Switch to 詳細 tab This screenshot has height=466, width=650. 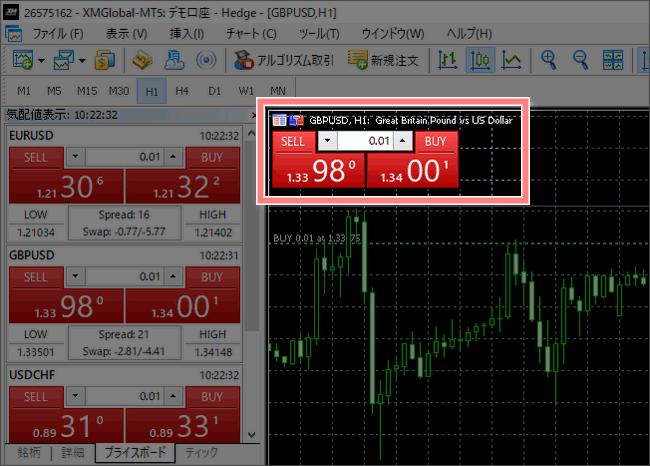(x=73, y=452)
